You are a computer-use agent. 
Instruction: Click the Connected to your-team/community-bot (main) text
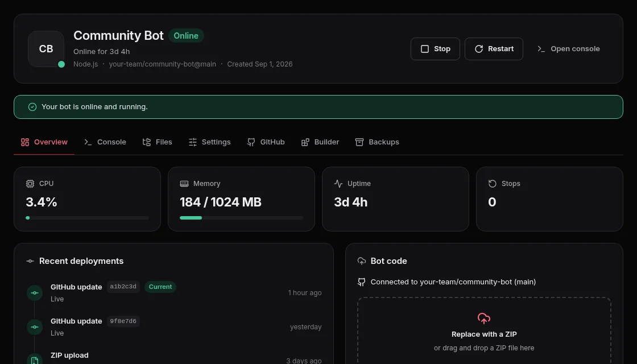[453, 282]
